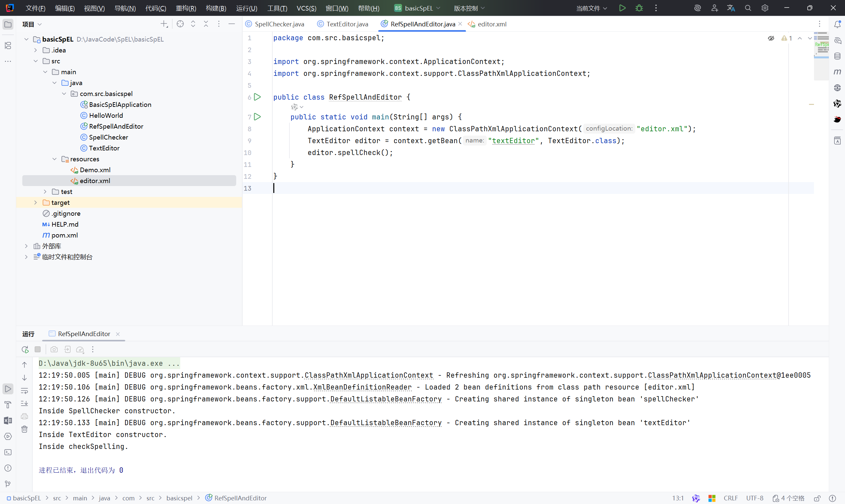The image size is (845, 504).
Task: Expand the target folder in project tree
Action: (x=36, y=203)
